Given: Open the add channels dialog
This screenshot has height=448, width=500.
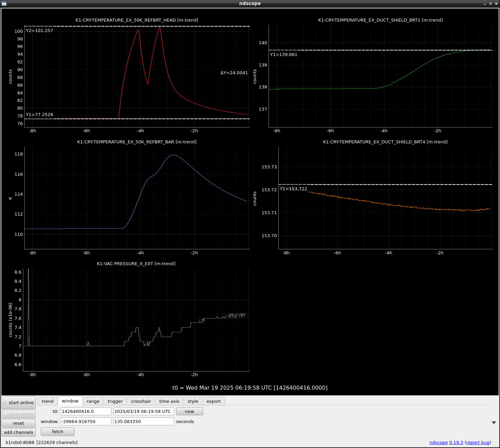Looking at the screenshot, I should [19, 432].
